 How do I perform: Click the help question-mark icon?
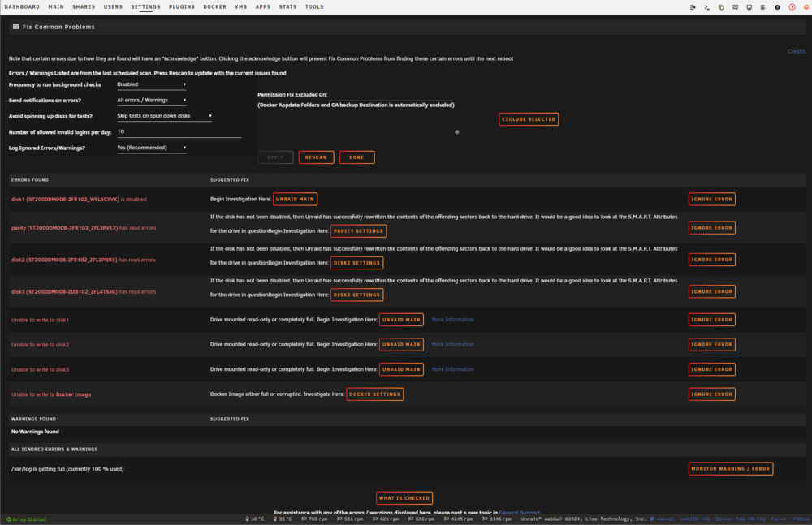point(777,7)
